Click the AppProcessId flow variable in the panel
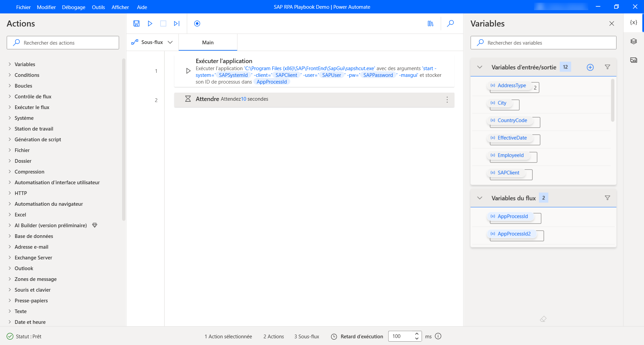Image resolution: width=644 pixels, height=345 pixels. click(x=510, y=216)
